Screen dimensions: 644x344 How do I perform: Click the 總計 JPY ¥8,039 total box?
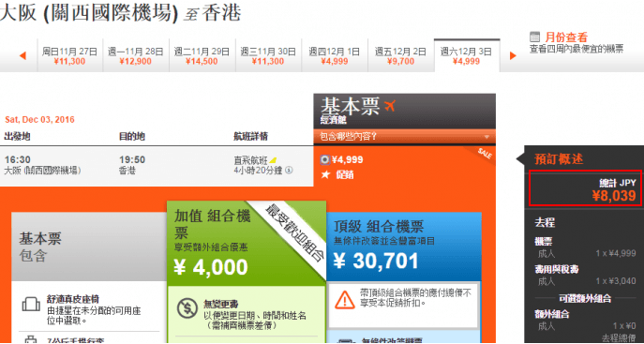[x=585, y=188]
